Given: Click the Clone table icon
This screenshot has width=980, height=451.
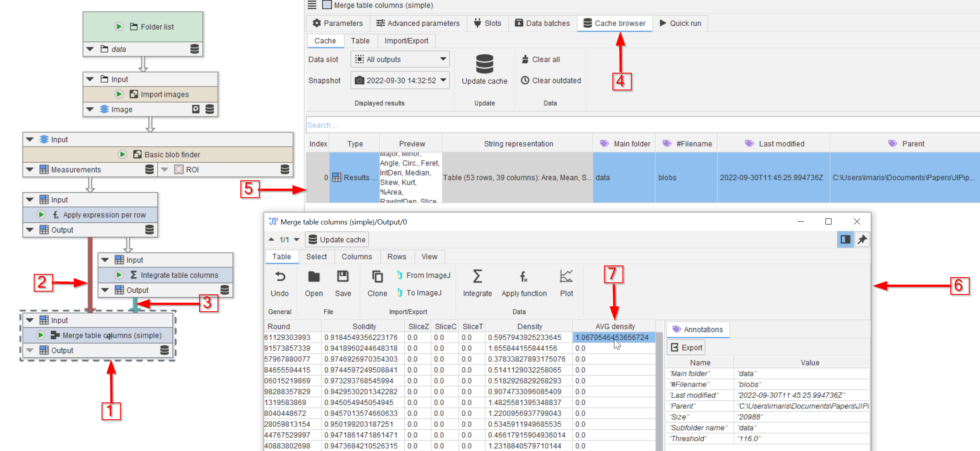Looking at the screenshot, I should [377, 276].
